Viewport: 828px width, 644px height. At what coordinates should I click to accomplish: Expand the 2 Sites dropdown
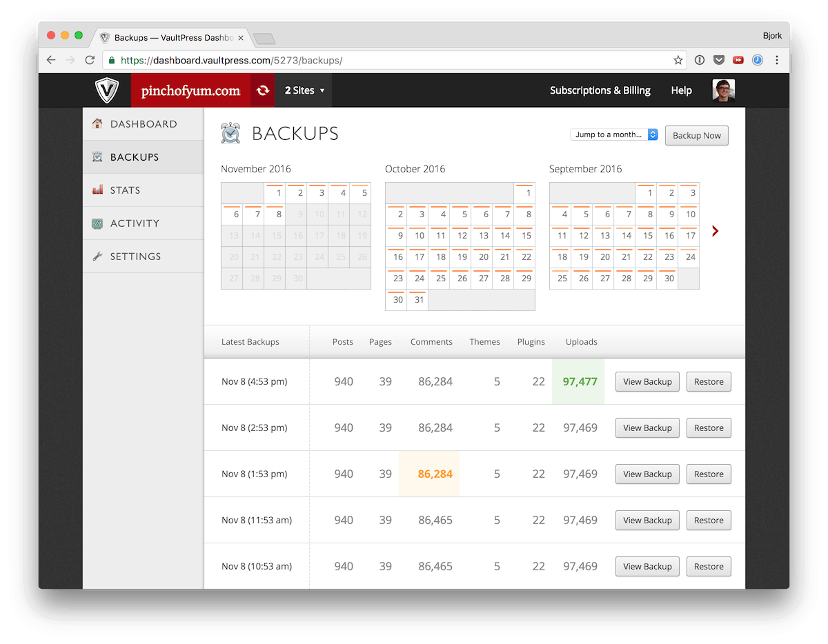coord(302,90)
